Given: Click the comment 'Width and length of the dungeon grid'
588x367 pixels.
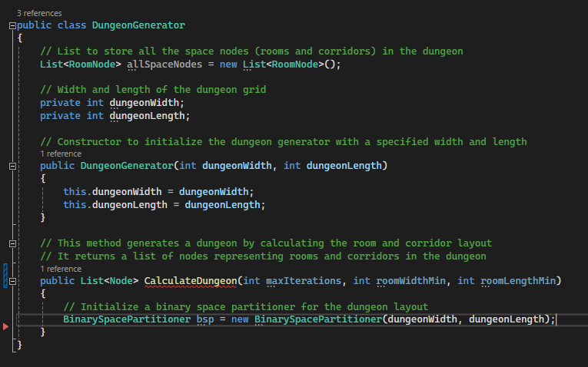Looking at the screenshot, I should [153, 90].
